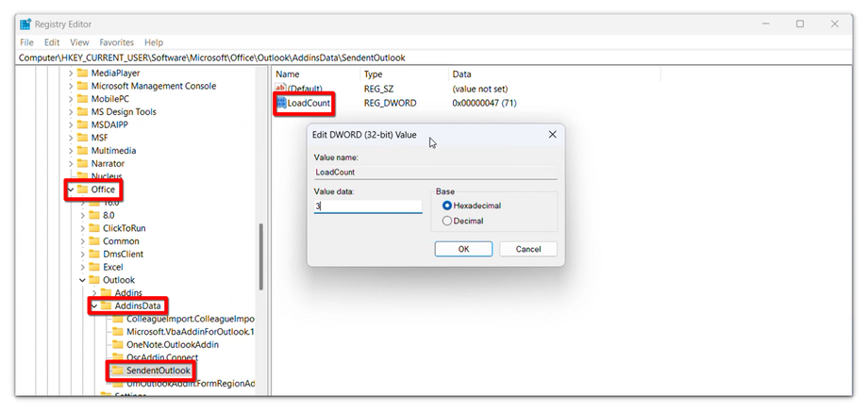This screenshot has width=868, height=412.
Task: Collapse the Office key
Action: 71,190
